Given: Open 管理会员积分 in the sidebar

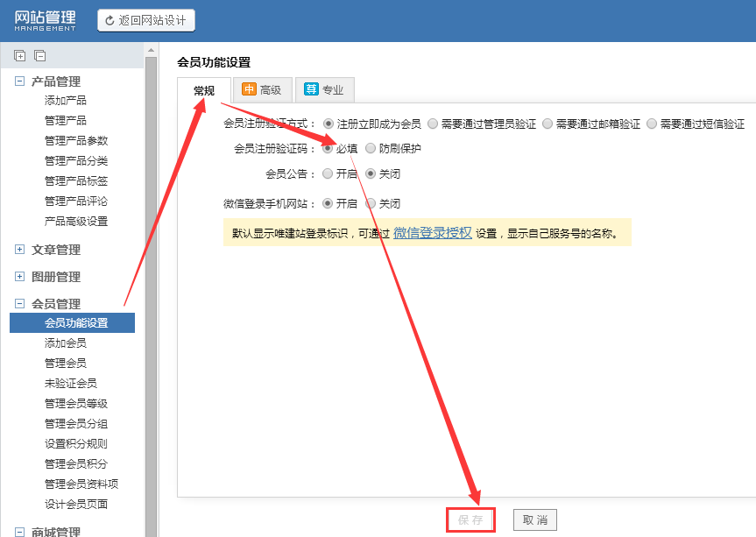Looking at the screenshot, I should [76, 464].
